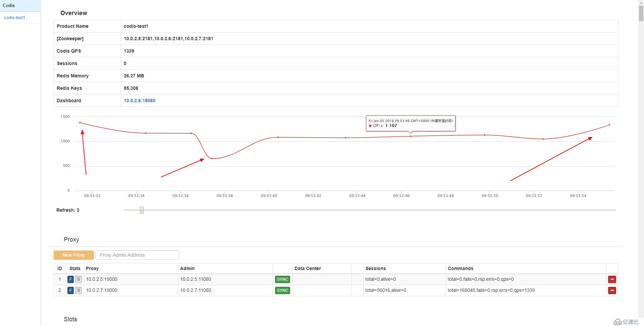Image resolution: width=644 pixels, height=326 pixels.
Task: Open the F stats button for proxy 10.0.2.5:19000
Action: pyautogui.click(x=70, y=279)
